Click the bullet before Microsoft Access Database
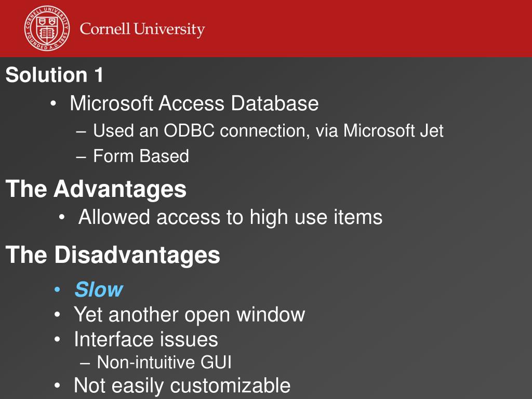This screenshot has height=399, width=532. coord(53,103)
